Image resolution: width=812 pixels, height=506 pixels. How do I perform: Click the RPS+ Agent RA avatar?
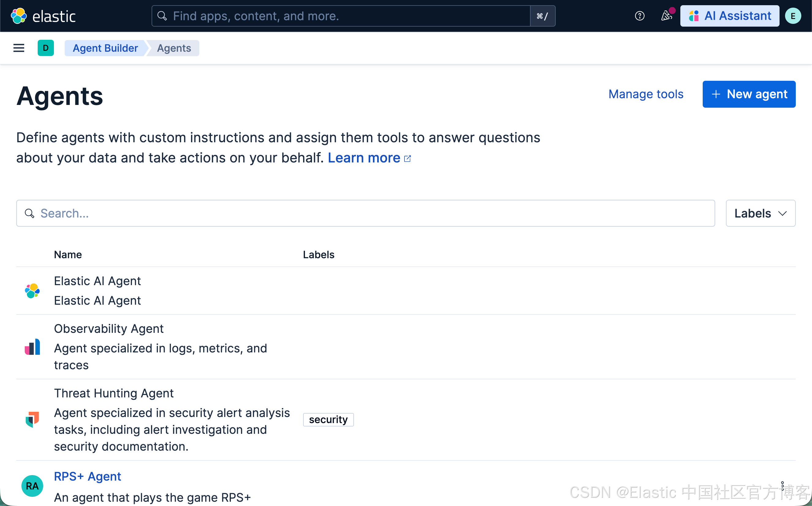pos(32,486)
